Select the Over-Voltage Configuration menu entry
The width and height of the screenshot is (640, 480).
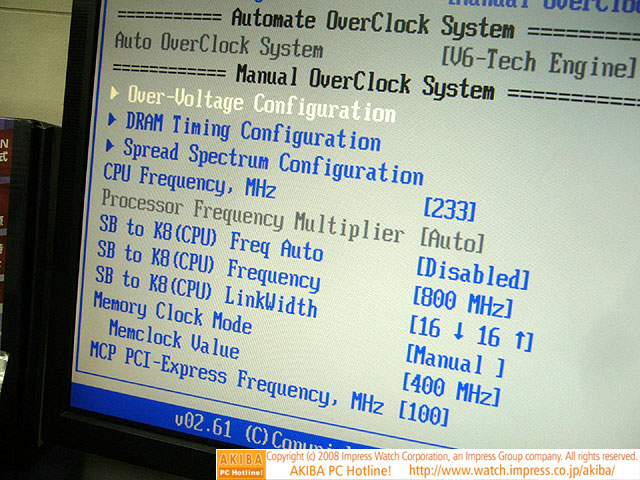pyautogui.click(x=262, y=104)
